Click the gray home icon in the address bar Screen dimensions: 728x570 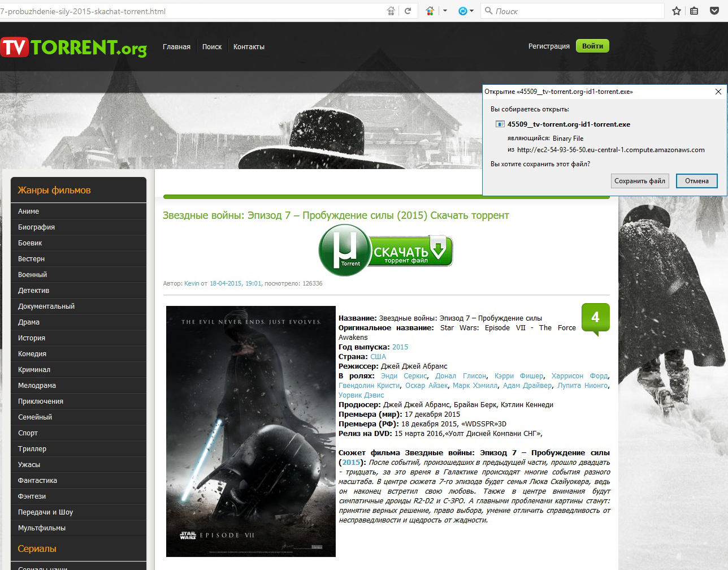pyautogui.click(x=391, y=11)
